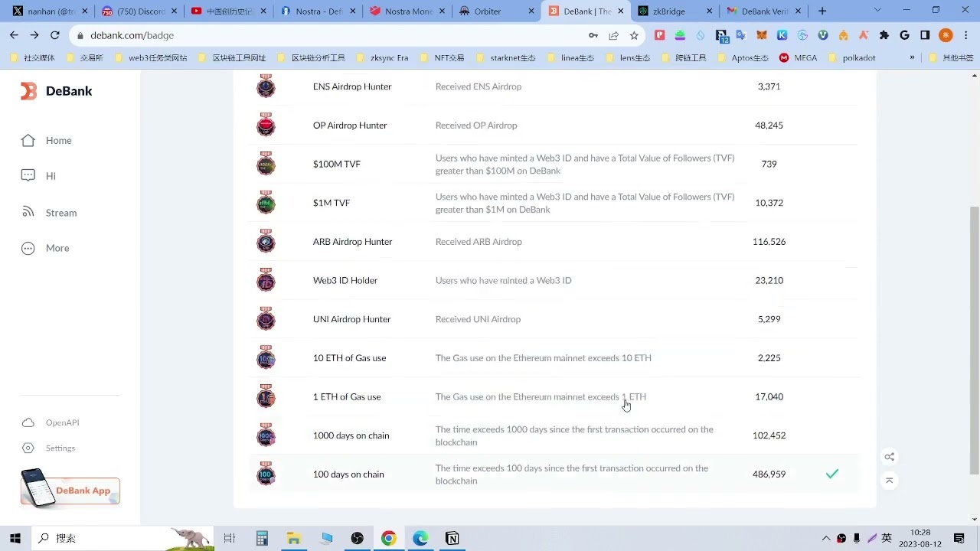This screenshot has height=551, width=980.
Task: Go to Stream in sidebar
Action: [49, 213]
